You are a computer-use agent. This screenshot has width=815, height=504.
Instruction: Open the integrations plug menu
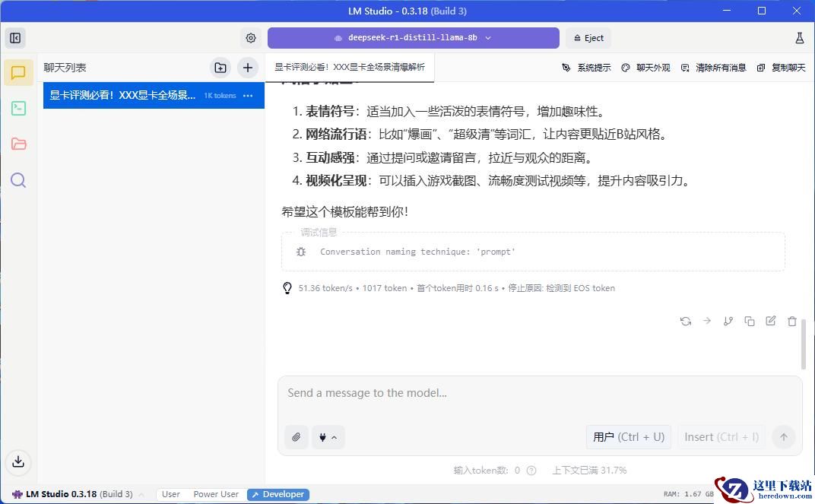pos(328,437)
